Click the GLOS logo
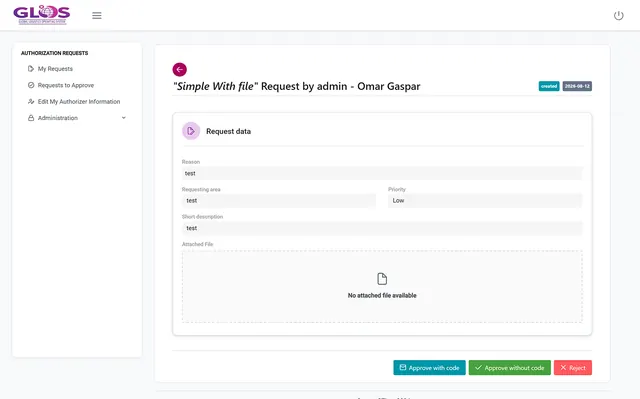Viewport: 640px width, 399px height. [42, 15]
